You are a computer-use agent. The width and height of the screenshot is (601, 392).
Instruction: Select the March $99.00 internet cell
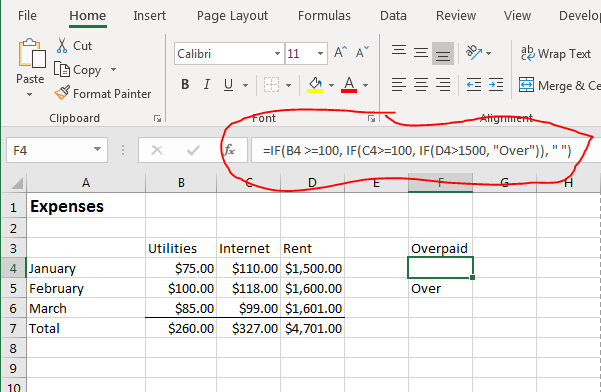248,308
